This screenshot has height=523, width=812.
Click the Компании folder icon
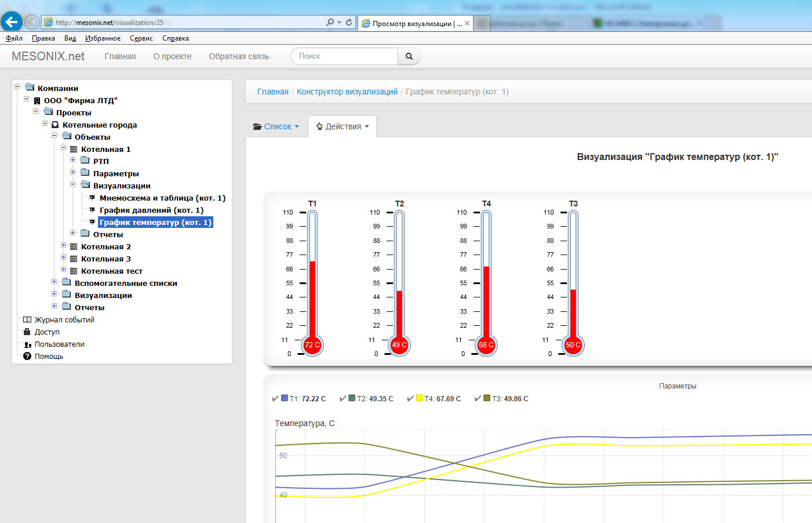[30, 88]
